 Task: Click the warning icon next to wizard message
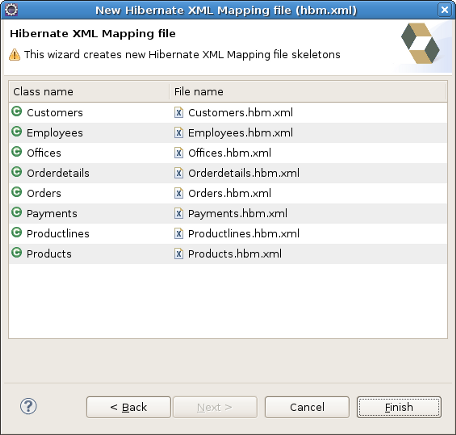coord(15,54)
